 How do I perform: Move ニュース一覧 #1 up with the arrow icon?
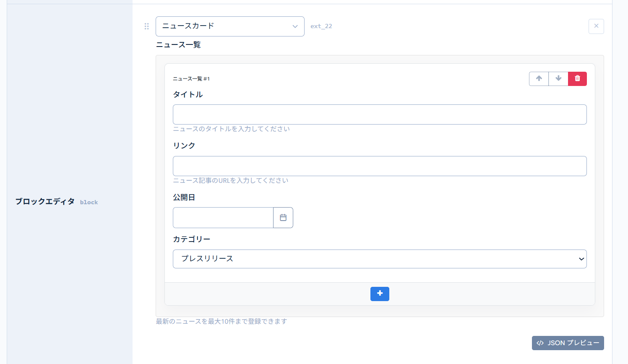tap(539, 78)
